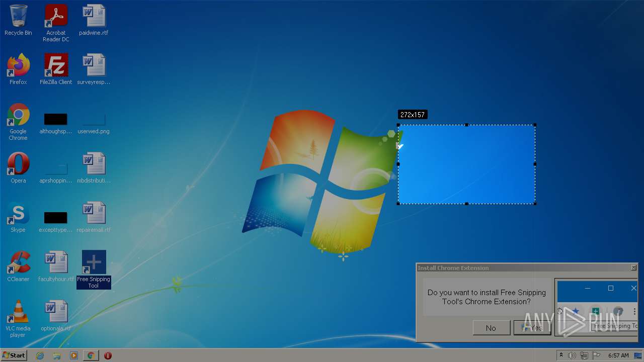Click the 6:57 AM taskbar clock
Screen dimensions: 644x362
[618, 355]
